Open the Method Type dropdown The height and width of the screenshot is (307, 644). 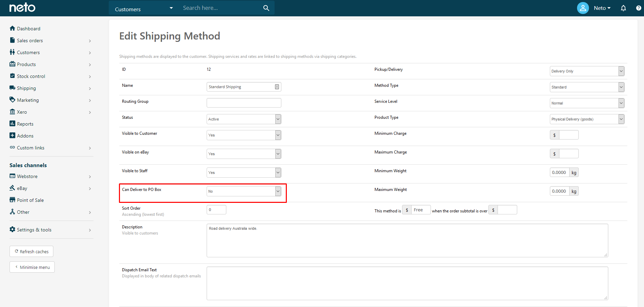coord(587,87)
